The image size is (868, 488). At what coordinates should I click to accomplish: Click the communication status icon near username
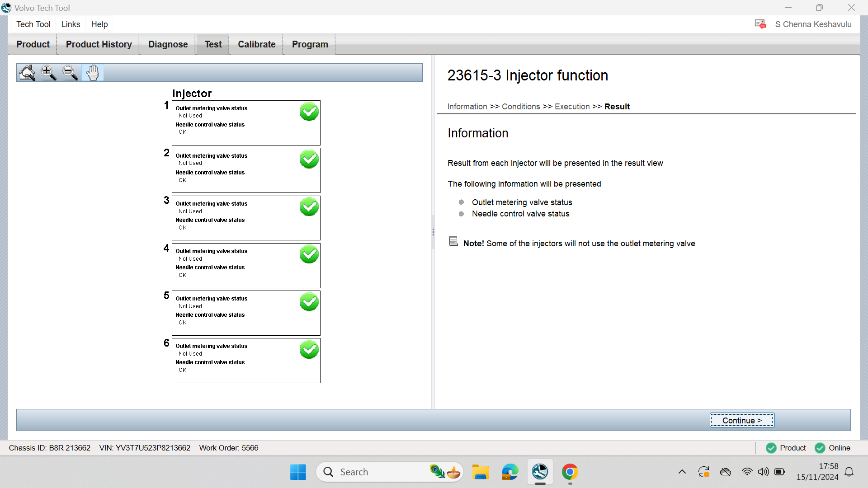(x=760, y=24)
